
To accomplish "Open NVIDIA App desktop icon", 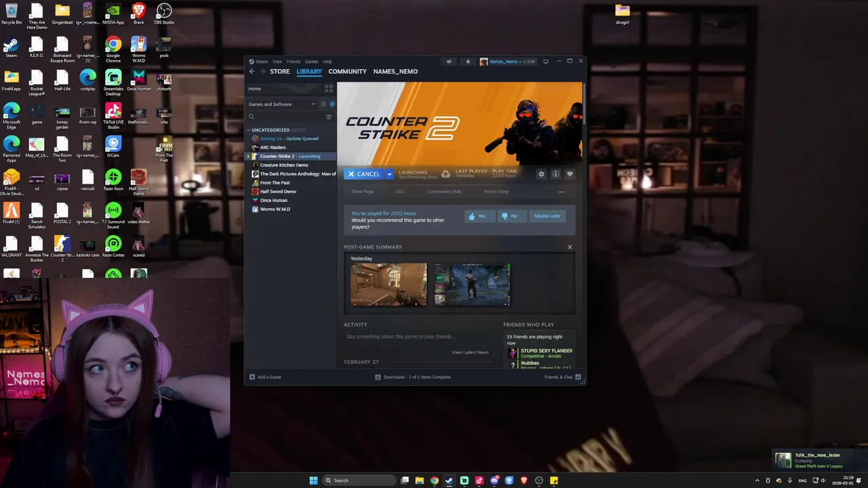I will pos(113,14).
